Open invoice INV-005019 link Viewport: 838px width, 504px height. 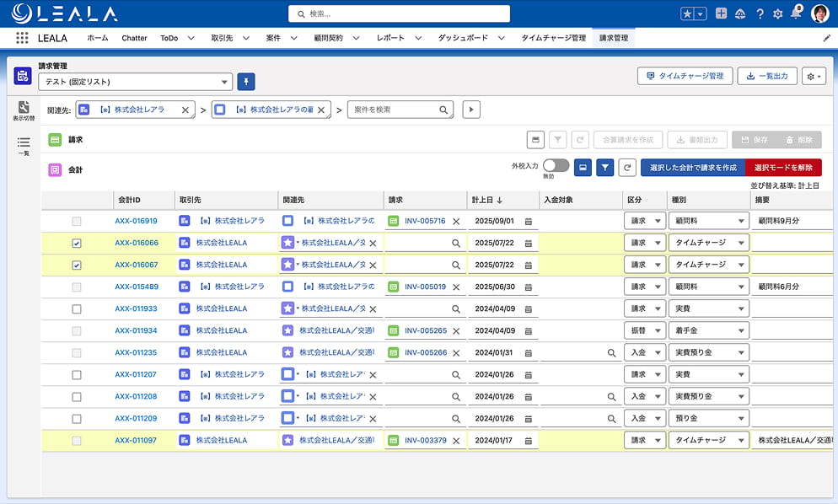425,287
